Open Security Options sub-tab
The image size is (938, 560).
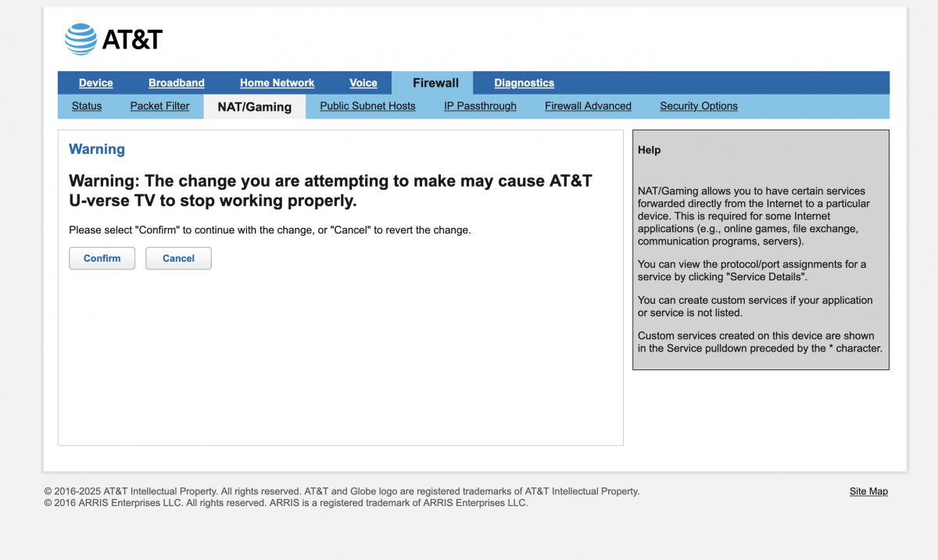coord(699,106)
